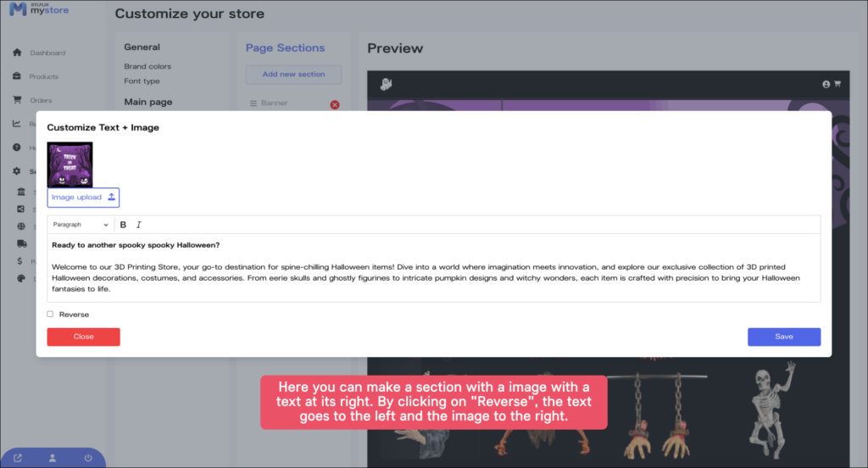
Task: Toggle bold formatting in the text editor
Action: pyautogui.click(x=123, y=225)
